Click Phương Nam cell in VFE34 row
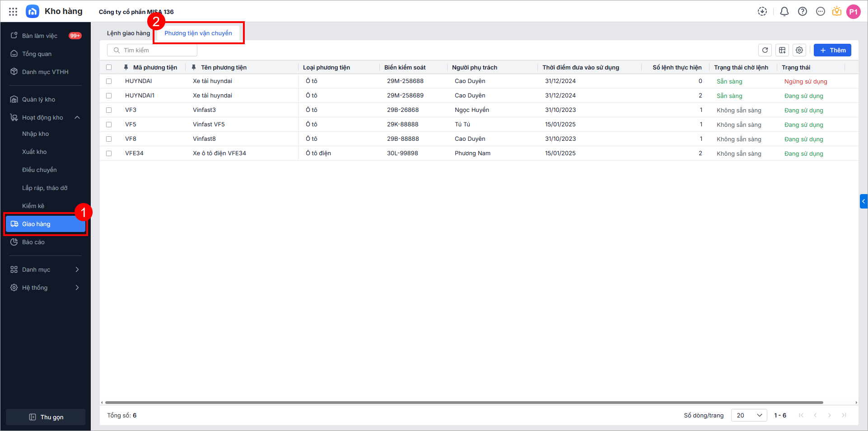 pyautogui.click(x=472, y=153)
